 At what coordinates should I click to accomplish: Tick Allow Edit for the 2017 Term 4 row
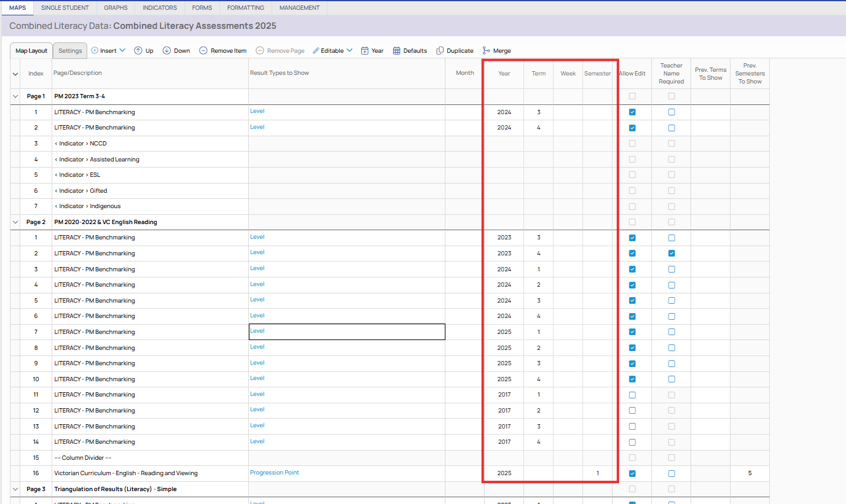coord(632,442)
